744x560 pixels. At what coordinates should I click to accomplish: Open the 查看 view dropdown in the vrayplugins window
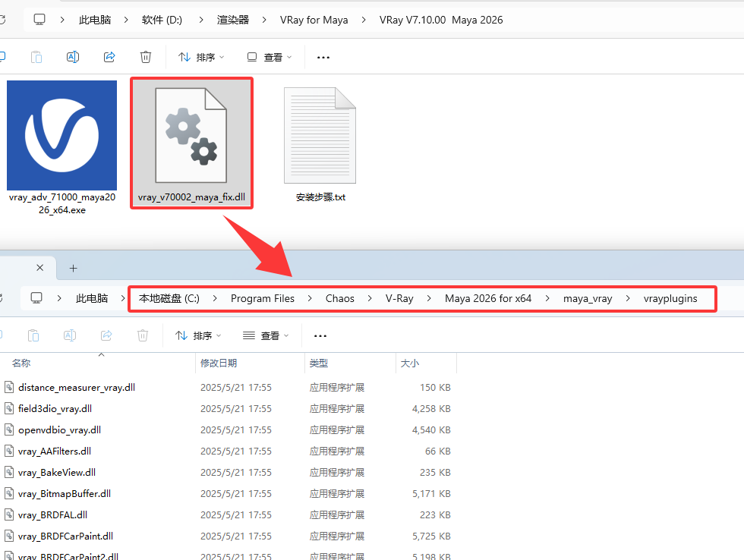click(x=266, y=335)
